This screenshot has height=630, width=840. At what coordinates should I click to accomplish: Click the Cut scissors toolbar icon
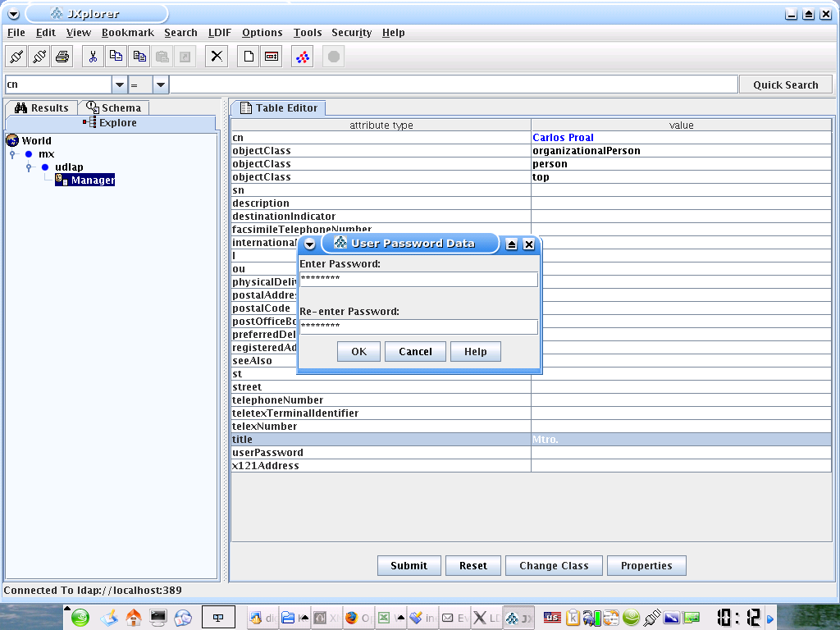(94, 57)
